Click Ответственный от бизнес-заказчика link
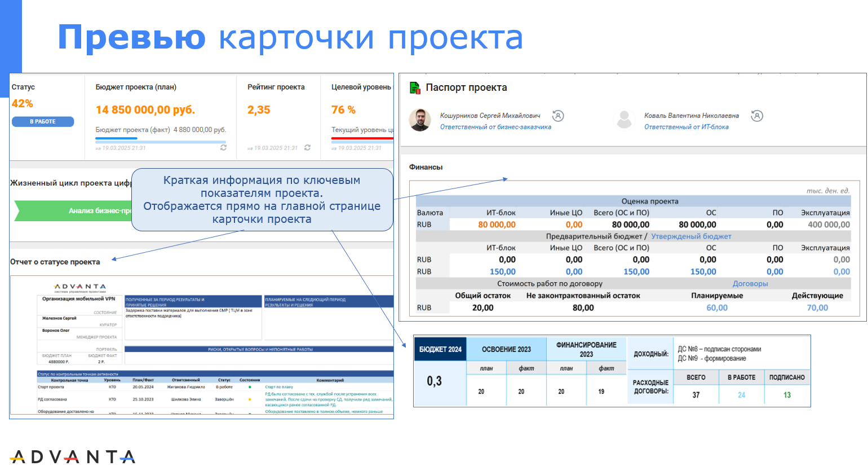This screenshot has height=470, width=868. pos(495,127)
